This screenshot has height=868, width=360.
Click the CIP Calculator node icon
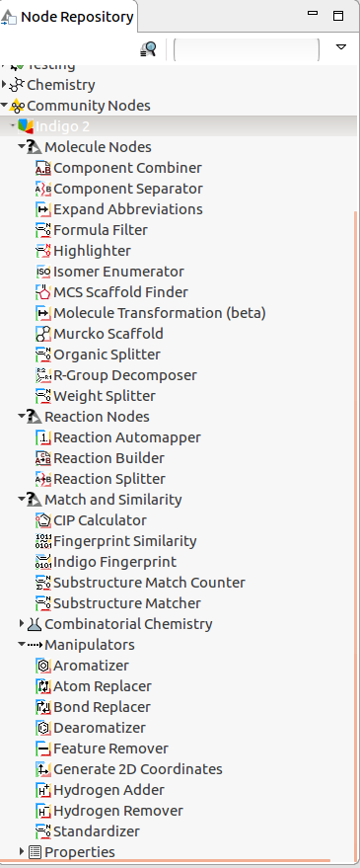[43, 520]
